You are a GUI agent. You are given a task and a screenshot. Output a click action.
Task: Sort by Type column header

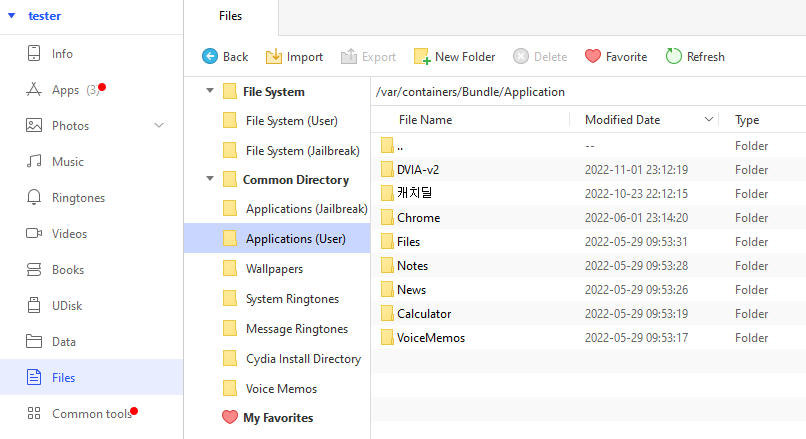pos(747,120)
